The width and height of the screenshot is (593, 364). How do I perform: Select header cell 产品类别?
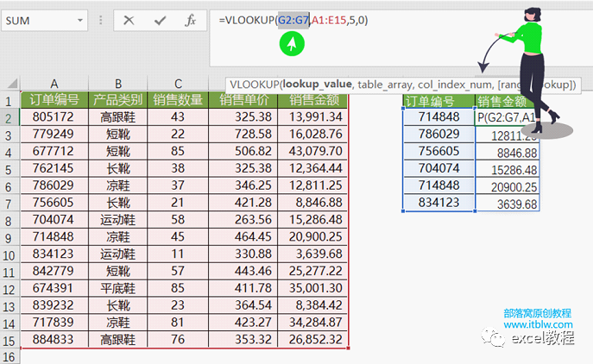(118, 100)
